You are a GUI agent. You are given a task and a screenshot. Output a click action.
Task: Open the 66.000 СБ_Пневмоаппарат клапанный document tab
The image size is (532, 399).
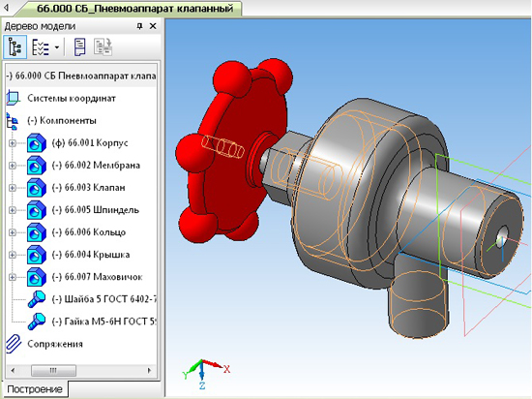pos(135,8)
